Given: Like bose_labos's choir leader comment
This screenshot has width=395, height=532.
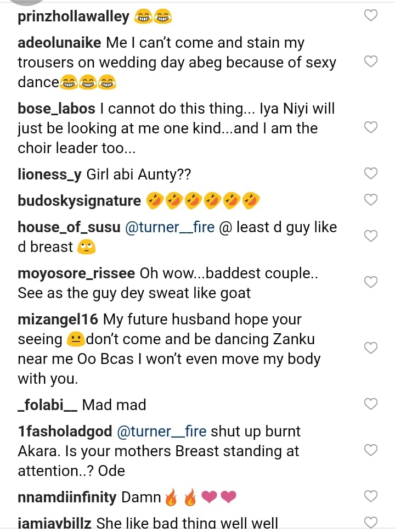Looking at the screenshot, I should coord(371,127).
